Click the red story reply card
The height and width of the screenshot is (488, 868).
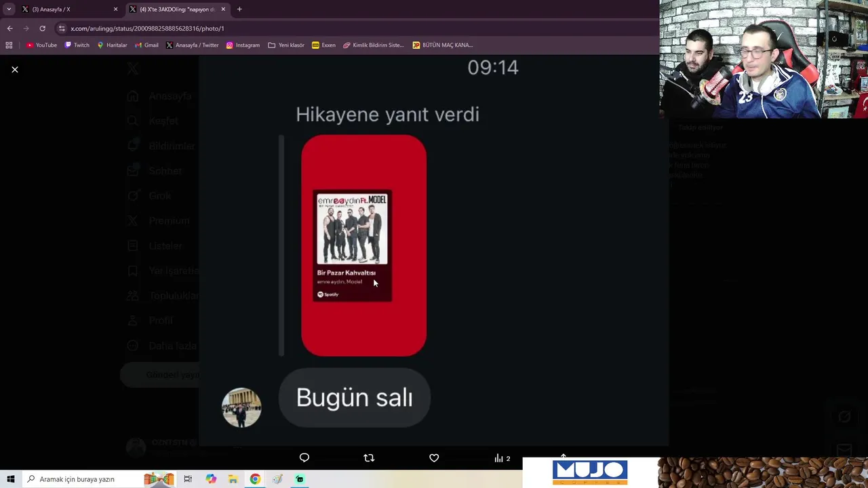click(364, 245)
